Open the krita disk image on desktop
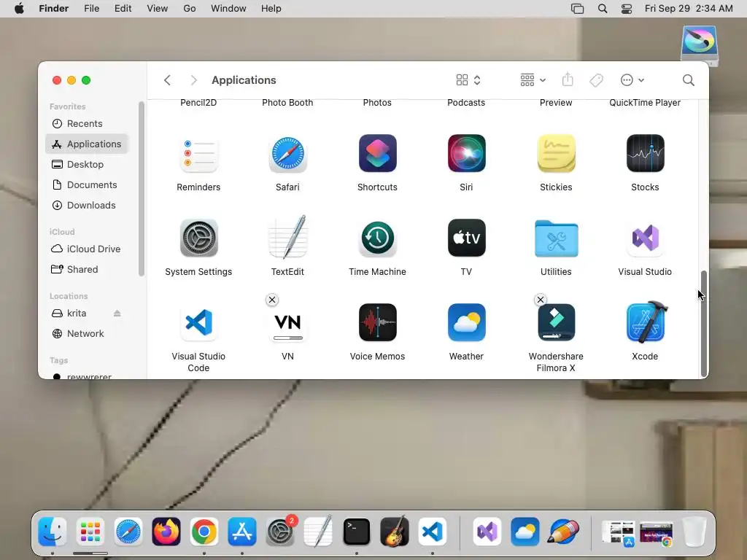 tap(699, 44)
